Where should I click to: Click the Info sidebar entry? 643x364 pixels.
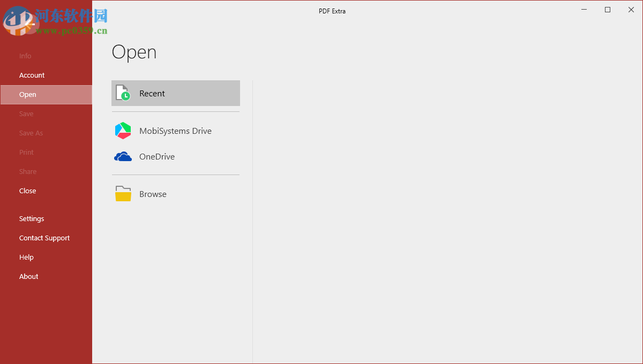[25, 56]
